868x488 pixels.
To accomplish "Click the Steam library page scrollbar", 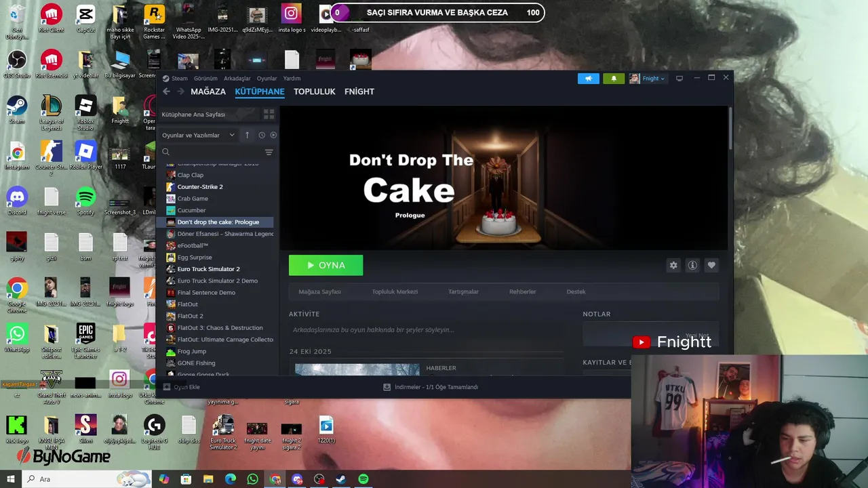I will click(730, 129).
